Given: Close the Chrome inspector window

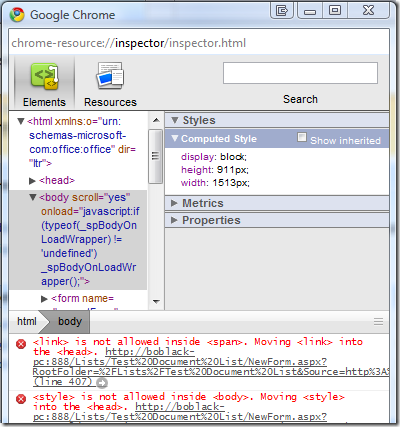Looking at the screenshot, I should pyautogui.click(x=368, y=11).
